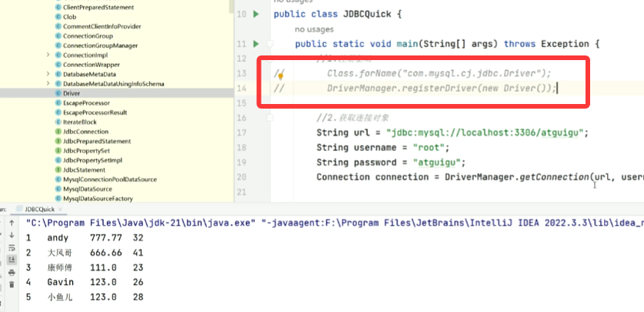The height and width of the screenshot is (312, 644).
Task: Expand the ConnectionImpl tree node
Action: click(48, 55)
